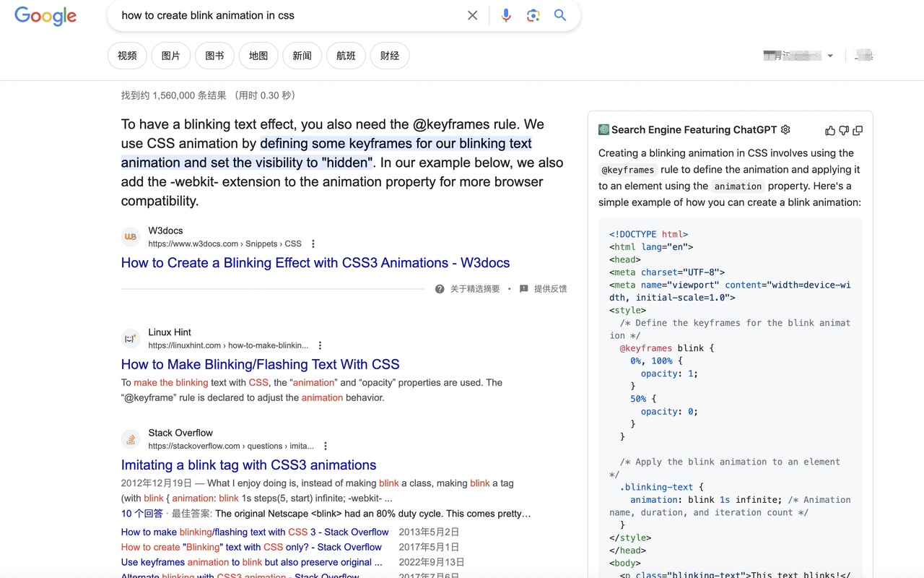This screenshot has width=924, height=578.
Task: Select the 新闻 filter tab
Action: coord(302,56)
